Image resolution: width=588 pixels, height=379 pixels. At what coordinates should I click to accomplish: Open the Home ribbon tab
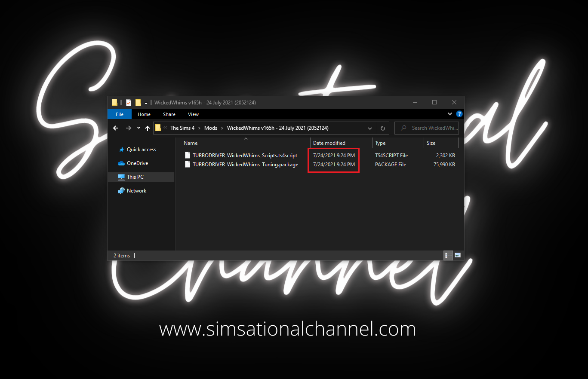click(144, 114)
